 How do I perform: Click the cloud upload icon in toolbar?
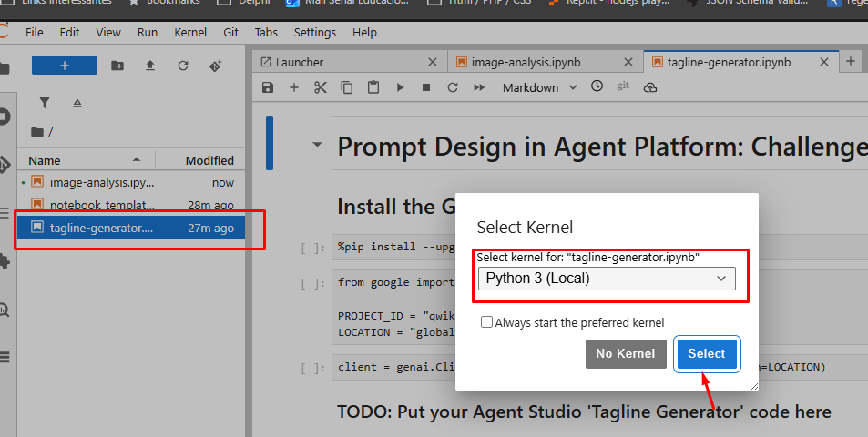pos(650,87)
